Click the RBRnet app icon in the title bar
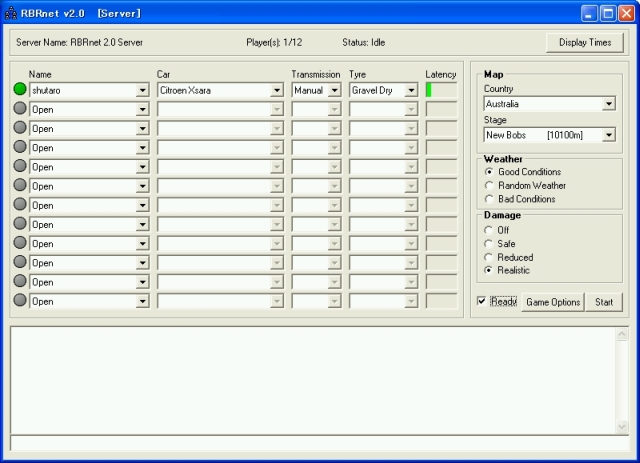Screen dimensions: 640x463 11,14
